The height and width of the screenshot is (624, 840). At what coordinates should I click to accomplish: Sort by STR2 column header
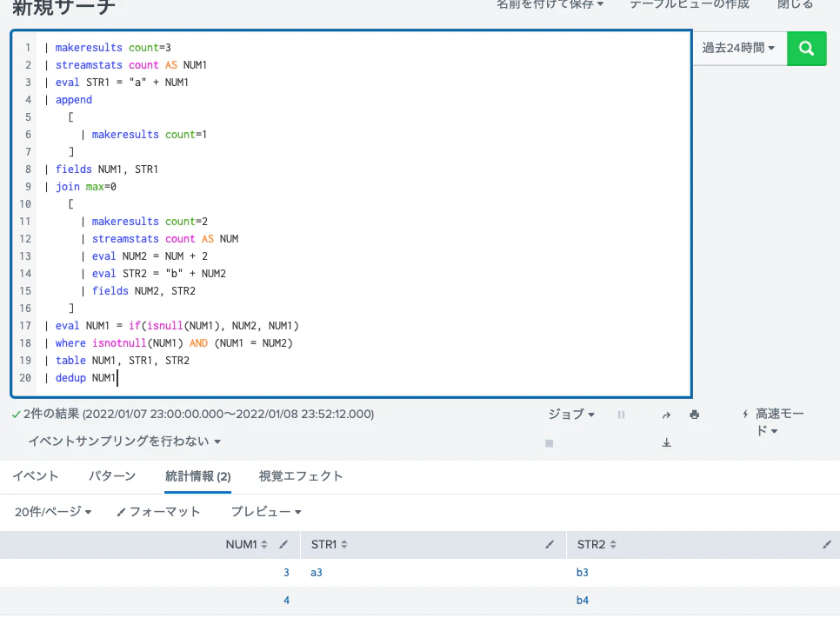pyautogui.click(x=597, y=545)
